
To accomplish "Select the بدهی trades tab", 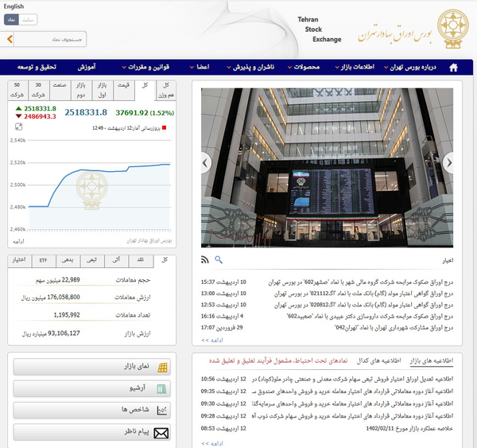I will point(68,261).
